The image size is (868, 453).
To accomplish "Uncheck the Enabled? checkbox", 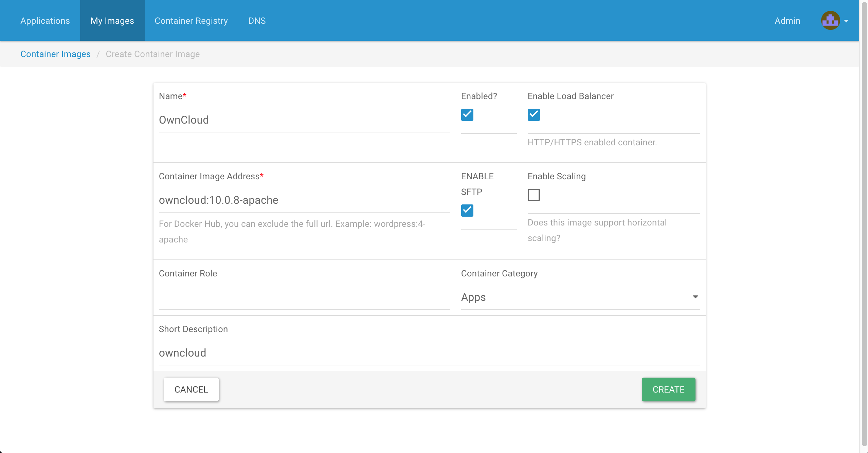I will coord(467,115).
